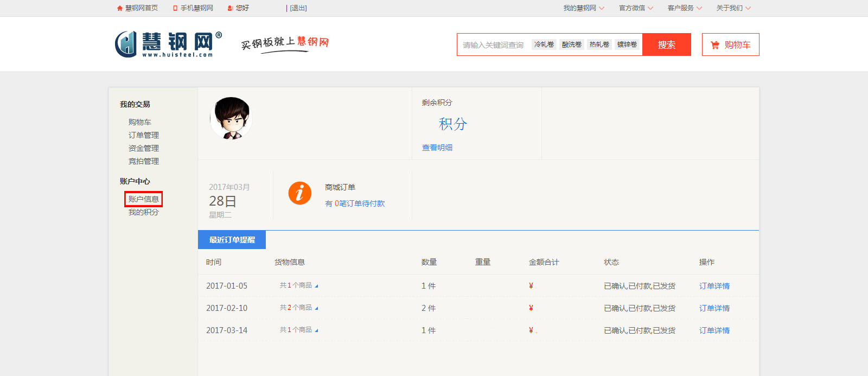Select the 最近订单提醒 tab
Viewport: 868px width, 376px height.
(x=232, y=240)
